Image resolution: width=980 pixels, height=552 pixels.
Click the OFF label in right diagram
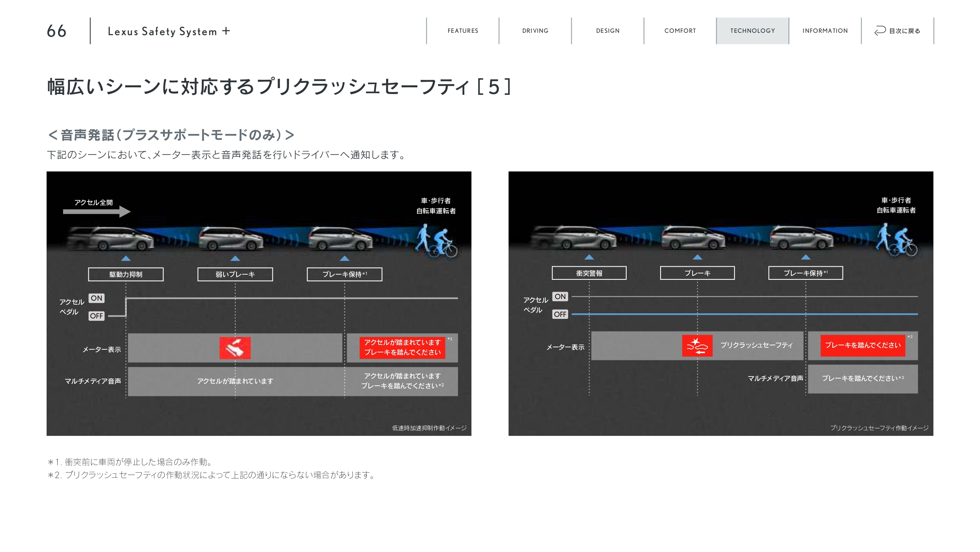pos(560,314)
